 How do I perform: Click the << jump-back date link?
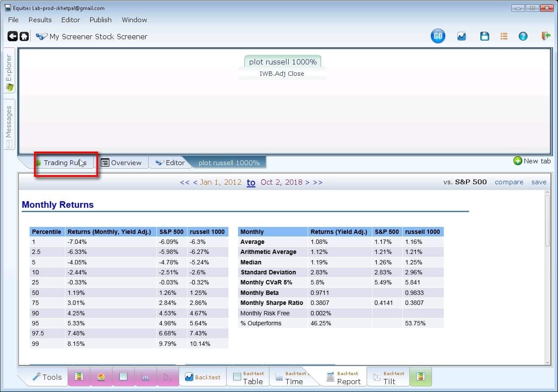pos(185,182)
